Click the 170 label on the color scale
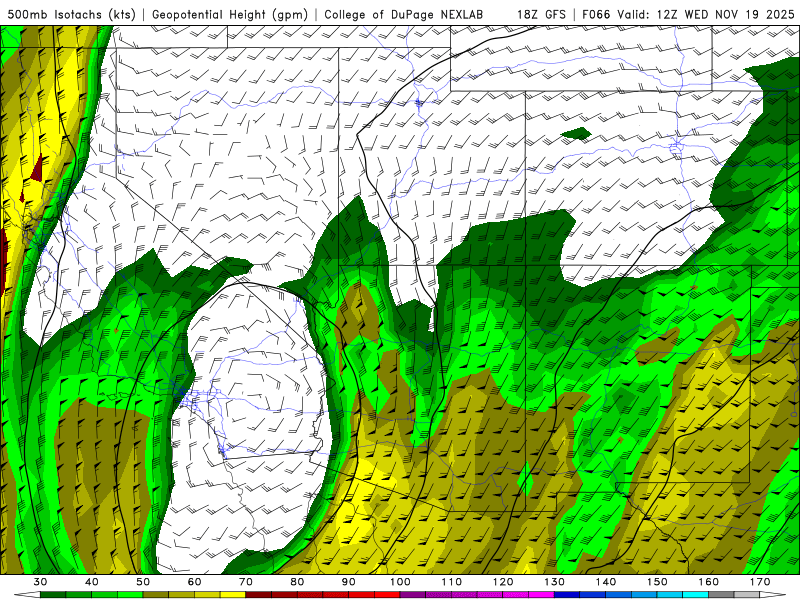Screen dimensions: 800x600 (x=760, y=582)
